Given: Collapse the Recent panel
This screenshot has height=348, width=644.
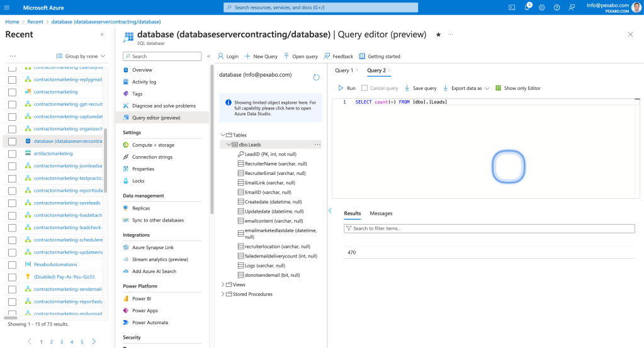Looking at the screenshot, I should (102, 35).
